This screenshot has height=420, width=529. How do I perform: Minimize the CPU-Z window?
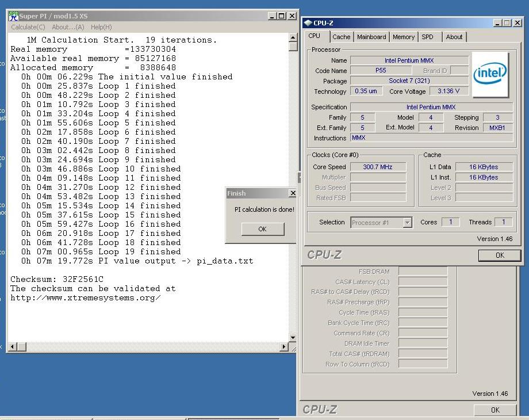pos(497,23)
